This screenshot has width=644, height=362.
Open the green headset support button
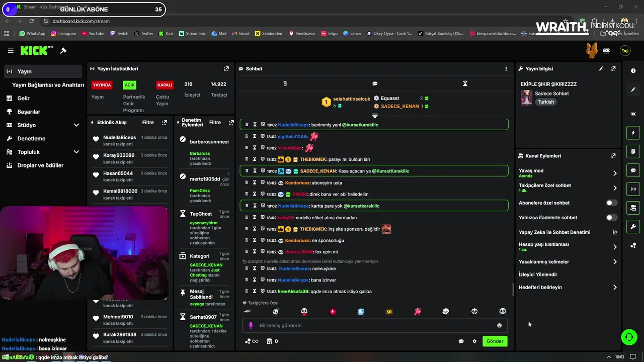[x=629, y=337]
